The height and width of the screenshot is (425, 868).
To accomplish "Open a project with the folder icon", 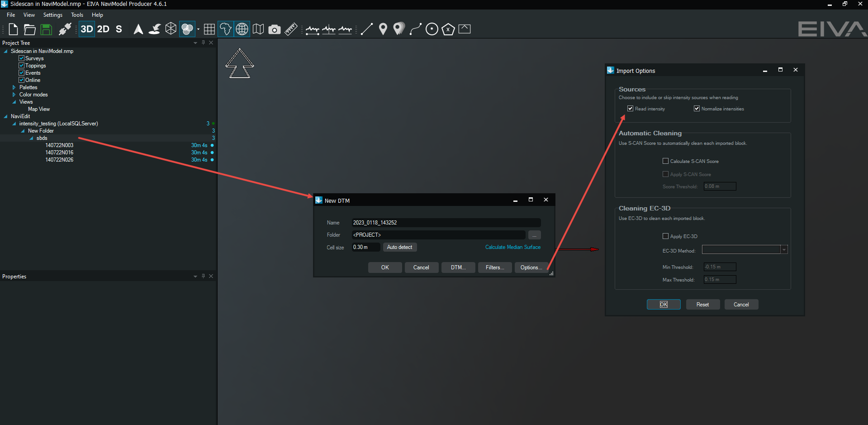I will (x=30, y=29).
